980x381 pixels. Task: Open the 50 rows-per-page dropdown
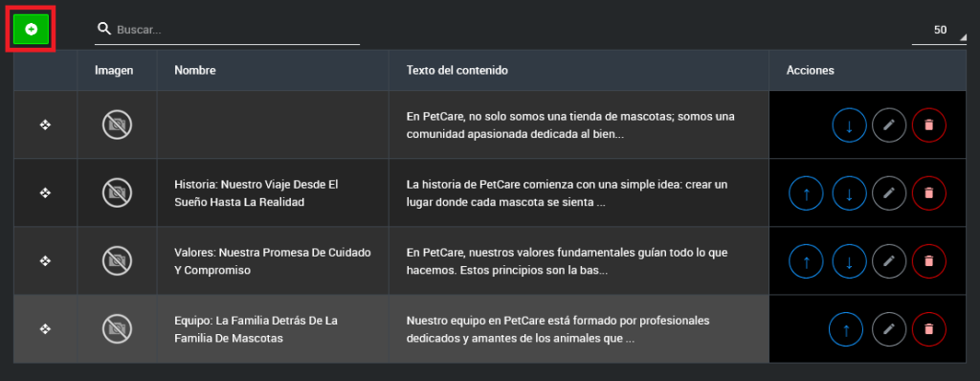[939, 30]
